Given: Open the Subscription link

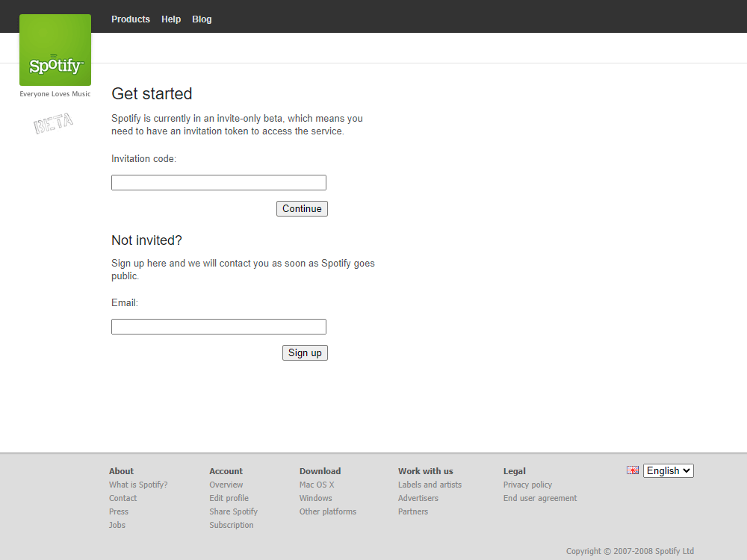Looking at the screenshot, I should click(232, 525).
